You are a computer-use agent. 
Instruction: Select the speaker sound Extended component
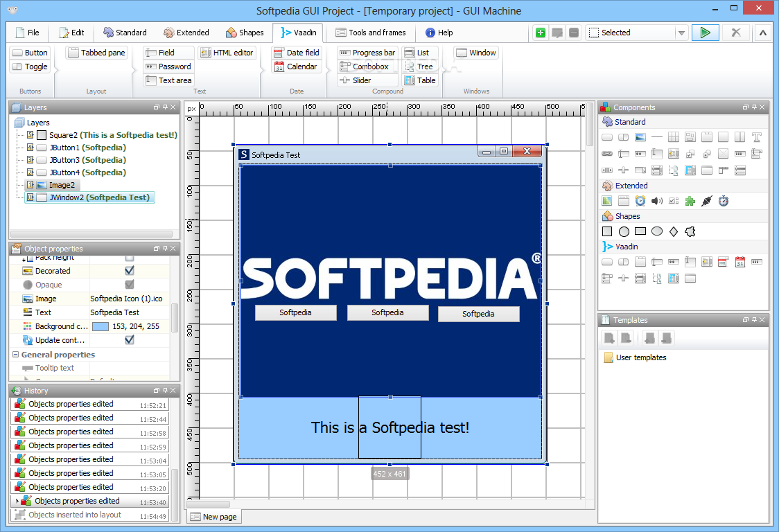657,201
